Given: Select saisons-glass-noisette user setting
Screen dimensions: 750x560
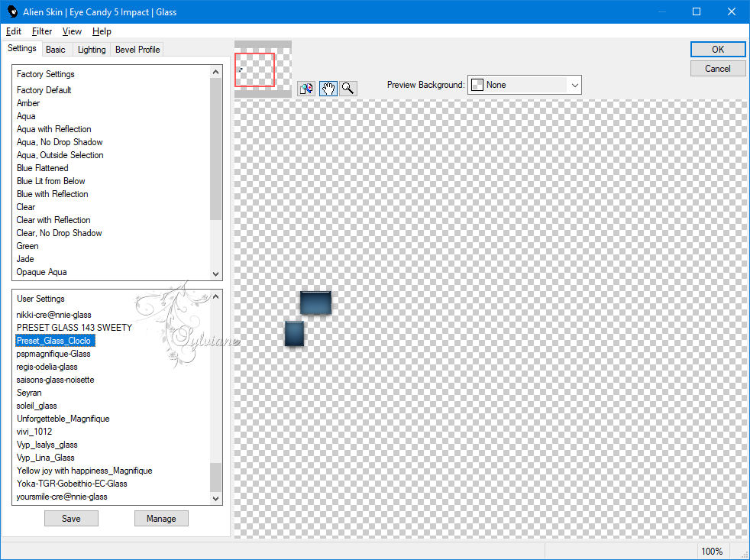Looking at the screenshot, I should tap(55, 380).
